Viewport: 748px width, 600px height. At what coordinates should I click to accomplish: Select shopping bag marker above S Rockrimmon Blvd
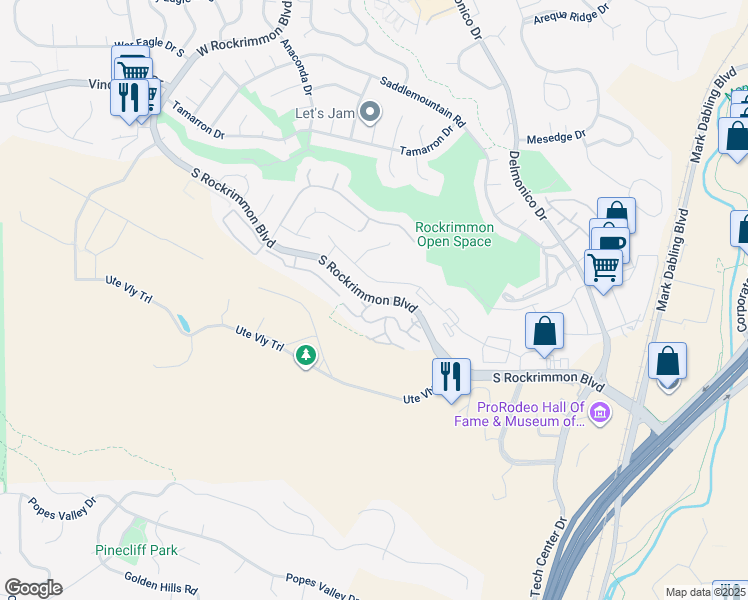544,334
